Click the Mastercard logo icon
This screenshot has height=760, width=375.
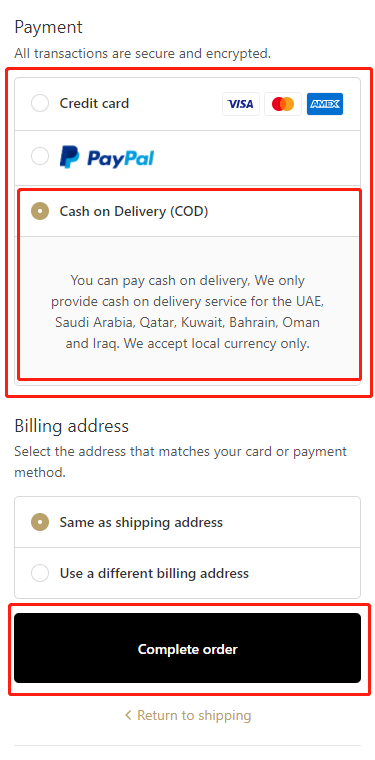pos(283,104)
